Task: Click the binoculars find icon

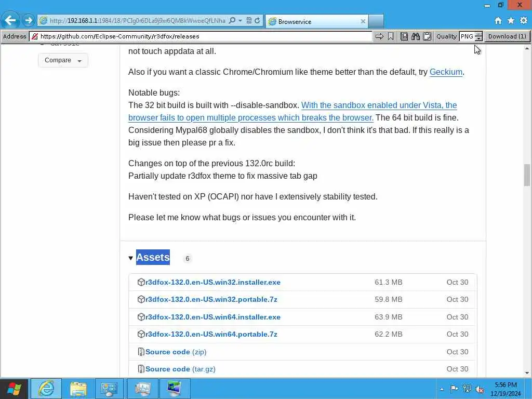Action: (416, 36)
